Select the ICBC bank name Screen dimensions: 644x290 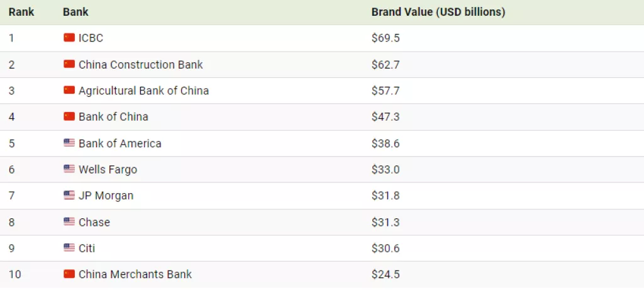[91, 38]
